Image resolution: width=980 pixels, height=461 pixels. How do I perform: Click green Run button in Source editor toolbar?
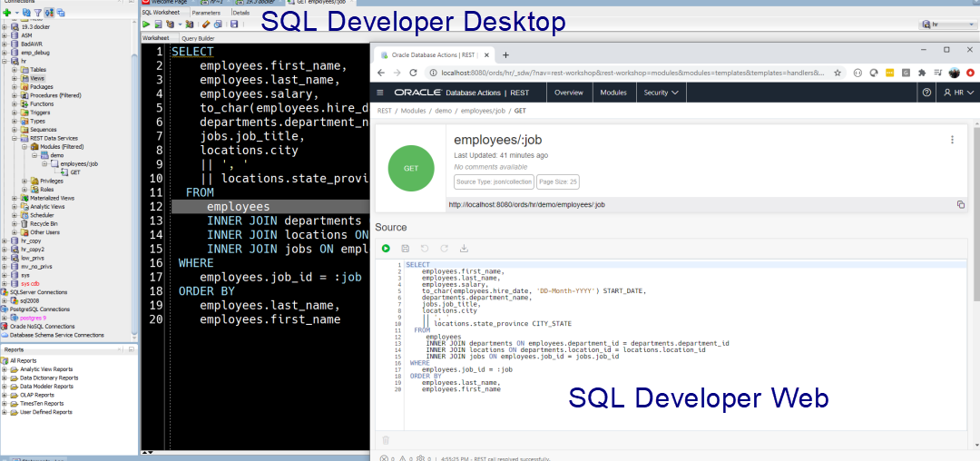(x=386, y=249)
